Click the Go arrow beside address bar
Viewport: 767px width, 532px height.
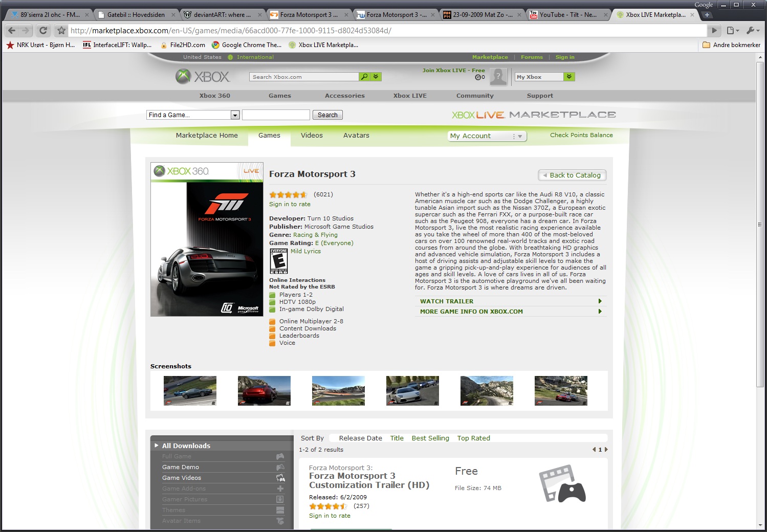pyautogui.click(x=714, y=30)
